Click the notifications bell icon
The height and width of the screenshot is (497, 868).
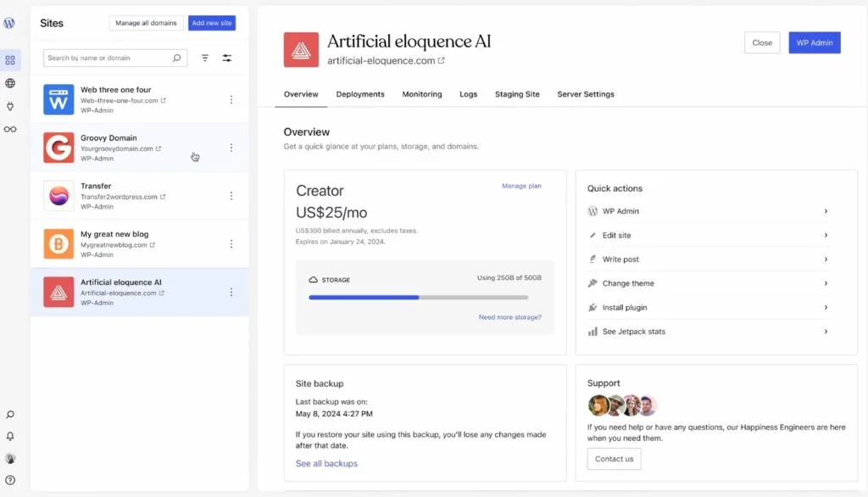click(x=10, y=436)
